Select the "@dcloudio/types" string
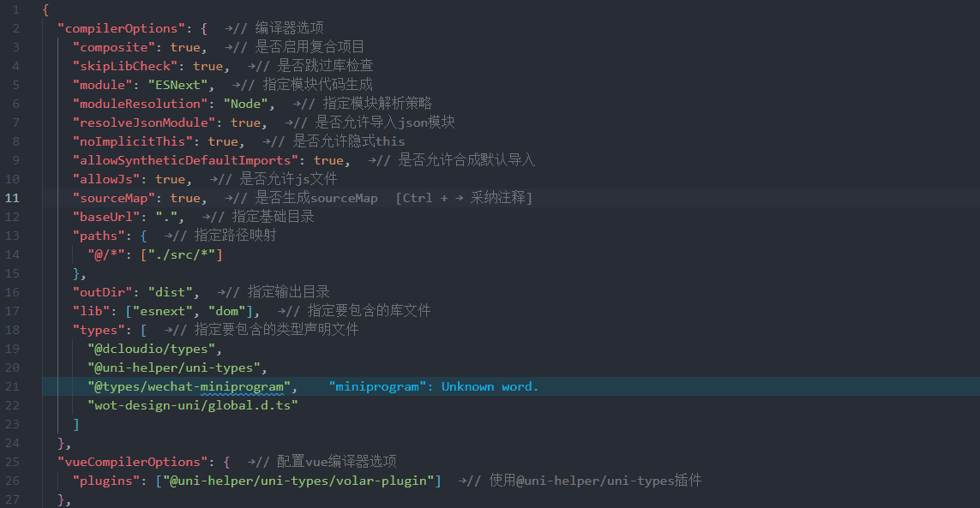 (x=154, y=349)
